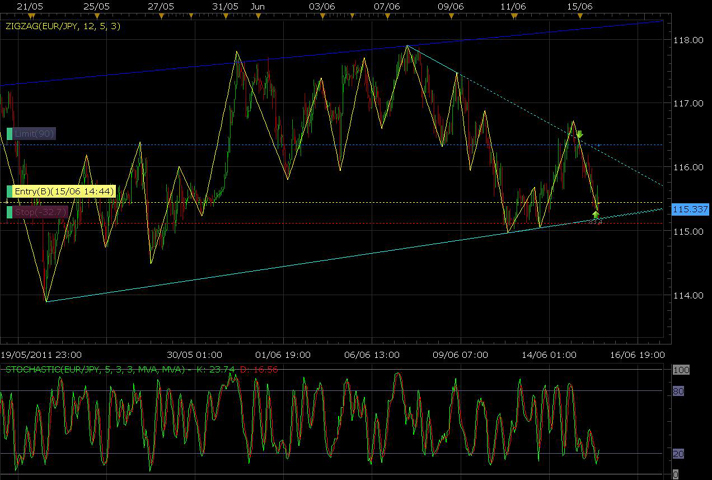The height and width of the screenshot is (480, 712).
Task: Click the 118.00 price axis label
Action: [686, 40]
